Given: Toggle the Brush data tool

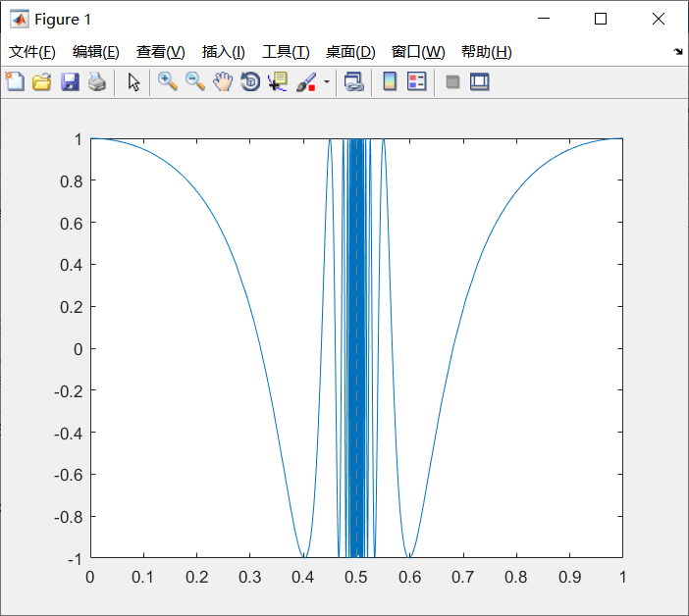Looking at the screenshot, I should click(306, 81).
